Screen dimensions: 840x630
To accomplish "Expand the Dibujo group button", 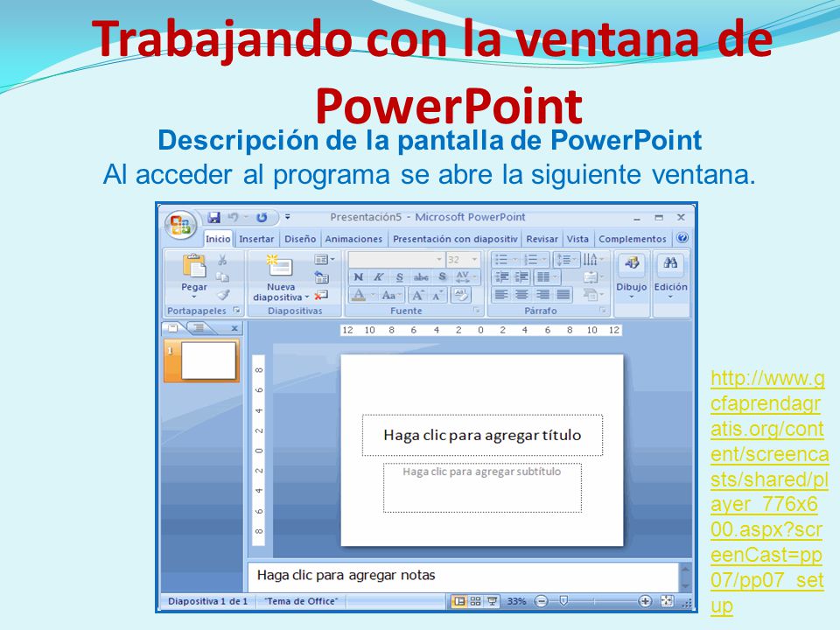I will (631, 277).
